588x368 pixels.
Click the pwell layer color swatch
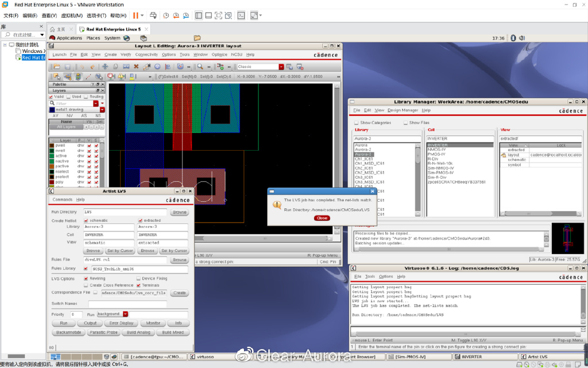click(x=52, y=145)
